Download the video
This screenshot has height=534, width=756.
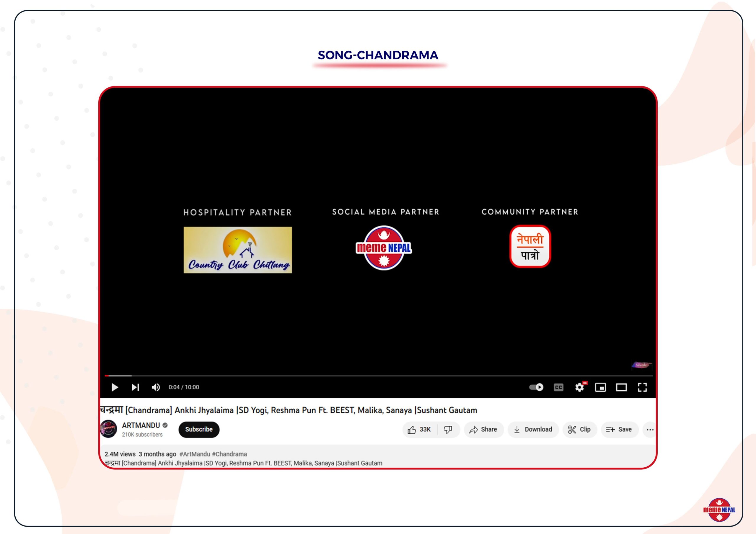click(x=533, y=429)
